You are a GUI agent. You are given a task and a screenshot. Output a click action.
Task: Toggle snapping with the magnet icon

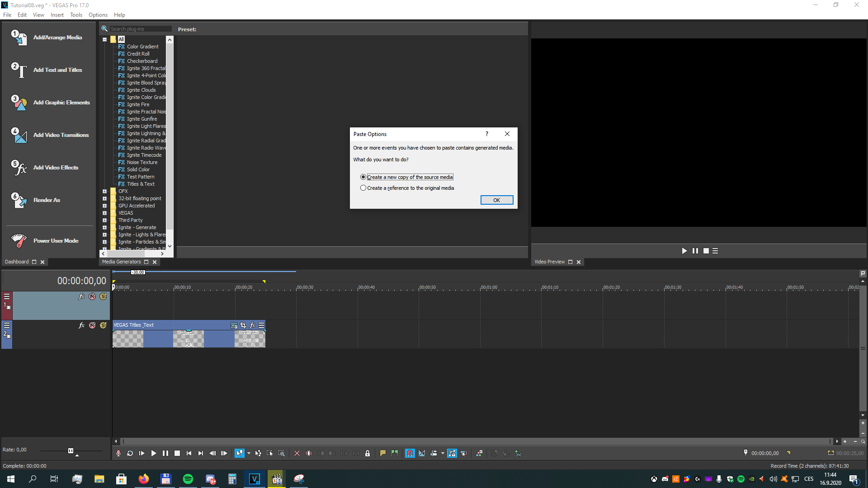coord(410,453)
